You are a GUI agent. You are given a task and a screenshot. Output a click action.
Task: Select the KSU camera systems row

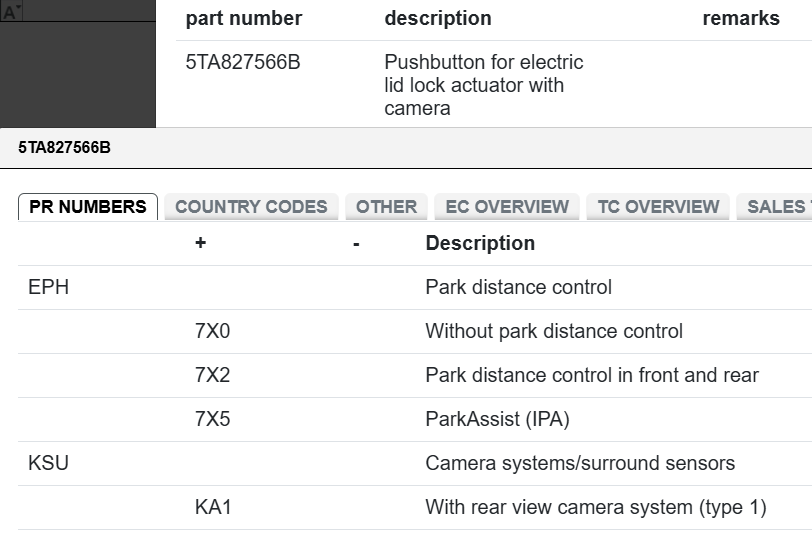[x=580, y=463]
